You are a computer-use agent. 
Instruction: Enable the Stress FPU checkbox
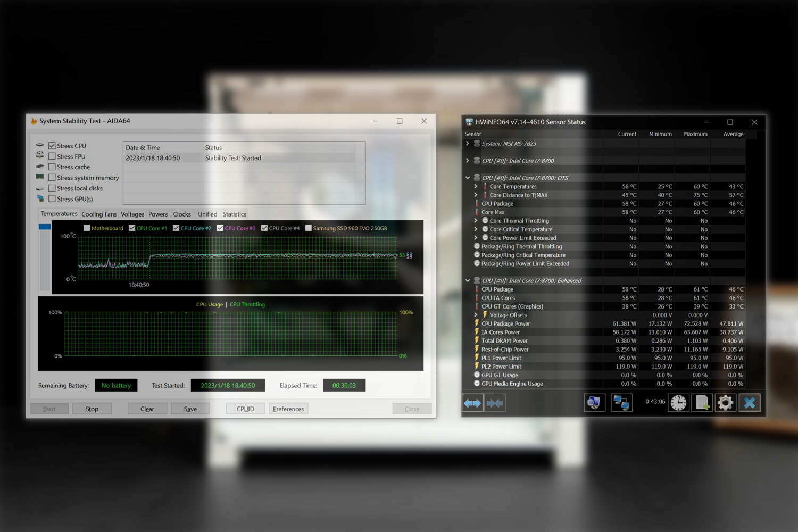coord(52,156)
